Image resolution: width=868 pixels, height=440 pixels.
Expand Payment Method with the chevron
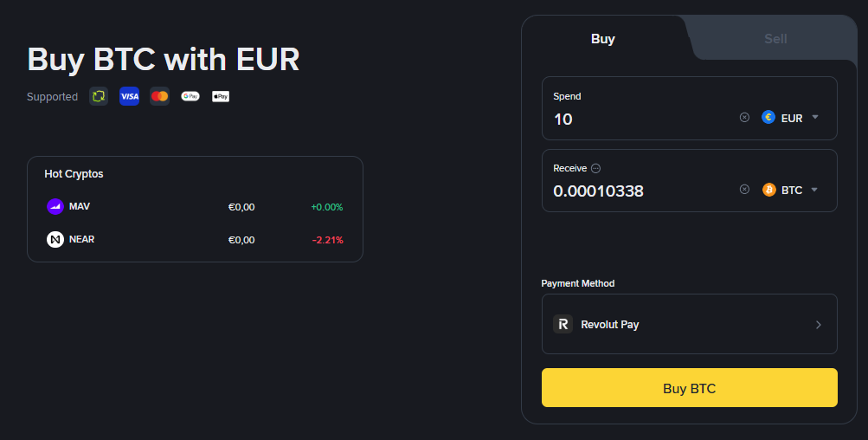click(x=819, y=325)
